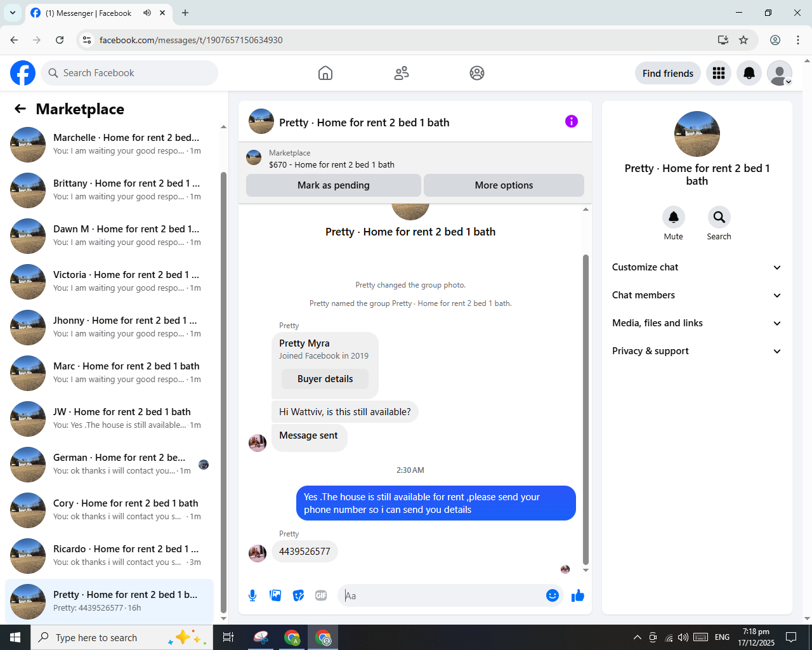Open Dawn M conversation
Image resolution: width=812 pixels, height=650 pixels.
pyautogui.click(x=109, y=236)
